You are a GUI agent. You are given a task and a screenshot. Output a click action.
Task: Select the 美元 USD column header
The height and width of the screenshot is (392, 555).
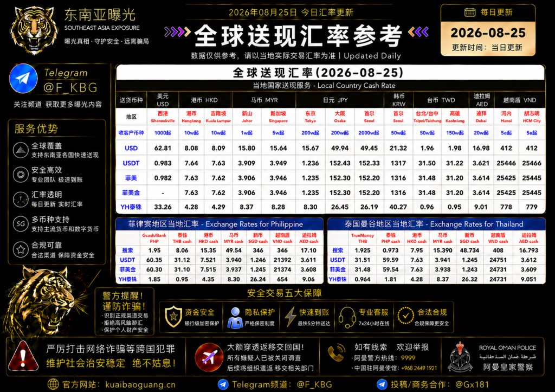tap(163, 100)
